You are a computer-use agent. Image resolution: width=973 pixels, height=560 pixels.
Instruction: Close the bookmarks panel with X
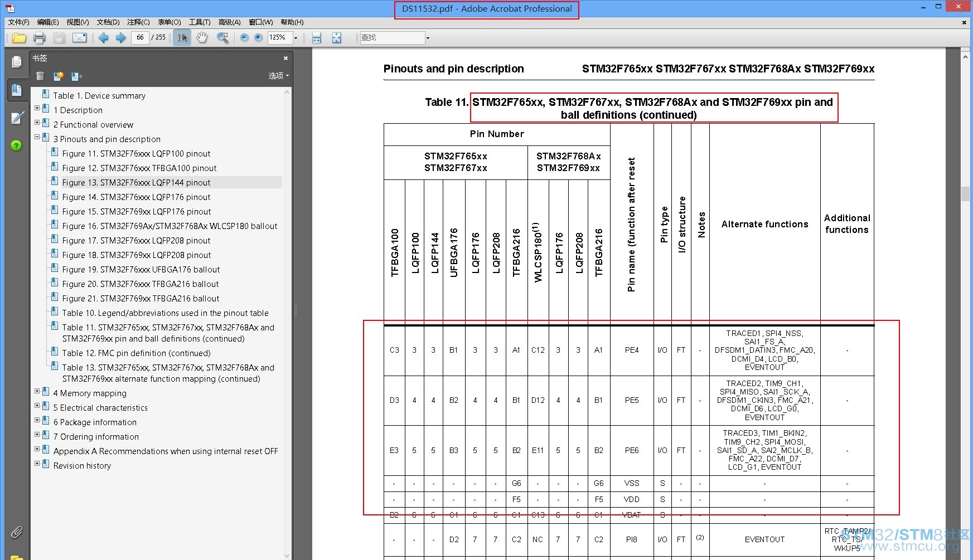(285, 58)
